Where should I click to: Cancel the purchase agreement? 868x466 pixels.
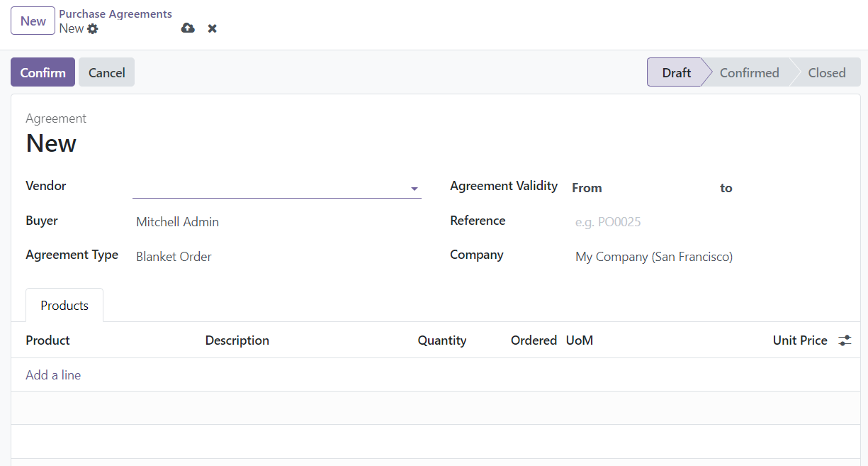click(x=106, y=72)
